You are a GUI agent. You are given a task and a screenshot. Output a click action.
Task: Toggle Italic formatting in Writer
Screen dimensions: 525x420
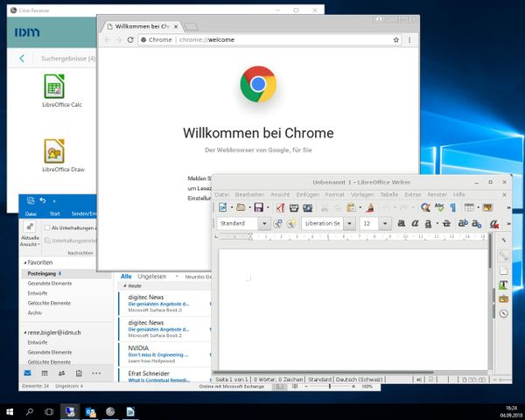[415, 223]
